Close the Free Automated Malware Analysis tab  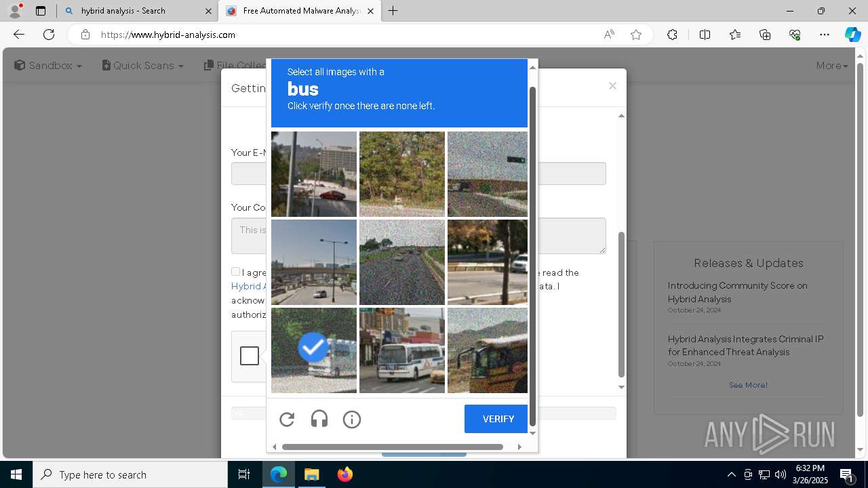click(370, 11)
